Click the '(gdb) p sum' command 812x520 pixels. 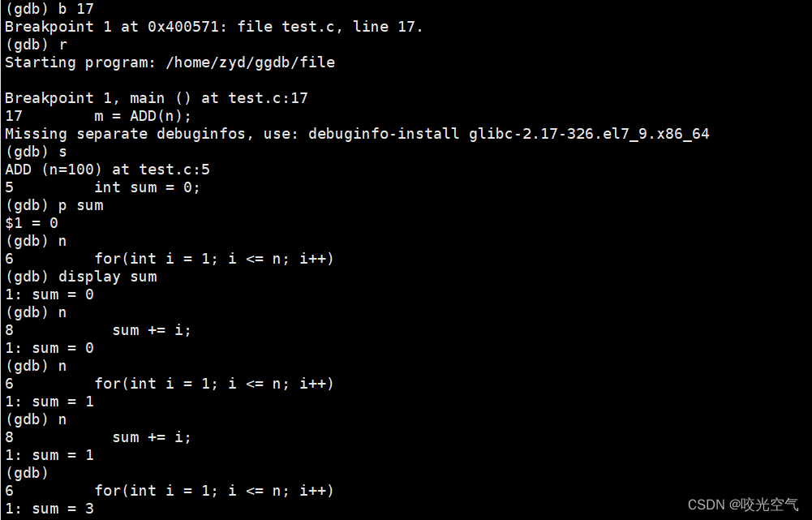tap(54, 205)
